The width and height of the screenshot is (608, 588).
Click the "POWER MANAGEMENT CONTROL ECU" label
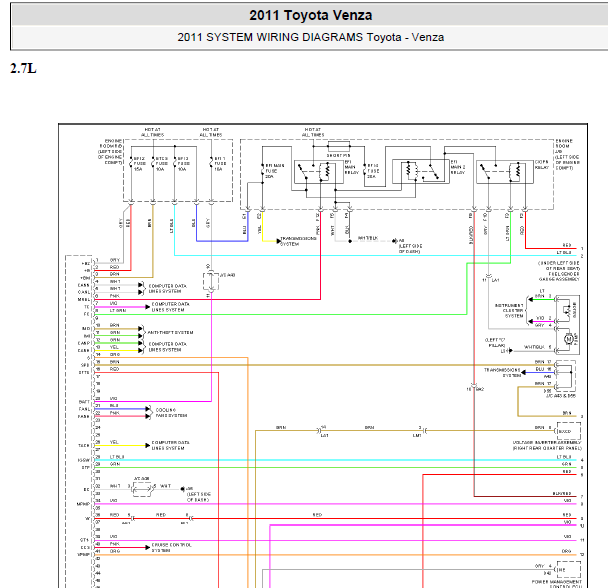point(556,584)
